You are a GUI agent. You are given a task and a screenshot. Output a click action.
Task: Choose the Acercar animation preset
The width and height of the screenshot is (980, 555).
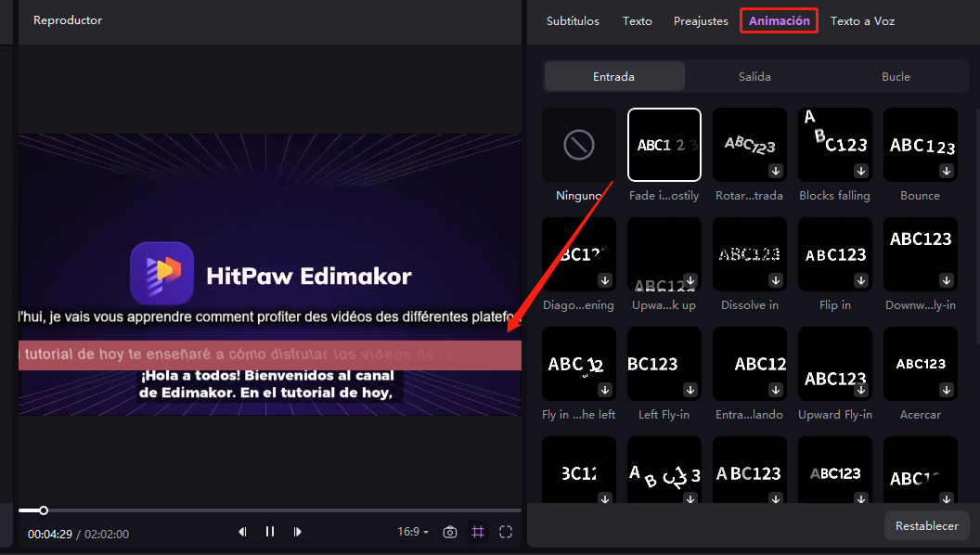tap(920, 364)
